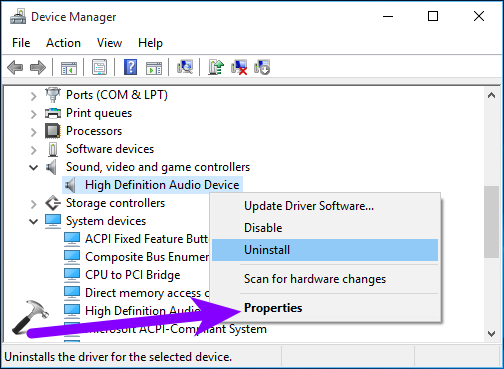This screenshot has height=369, width=504.
Task: Open the Action menu
Action: 63,43
